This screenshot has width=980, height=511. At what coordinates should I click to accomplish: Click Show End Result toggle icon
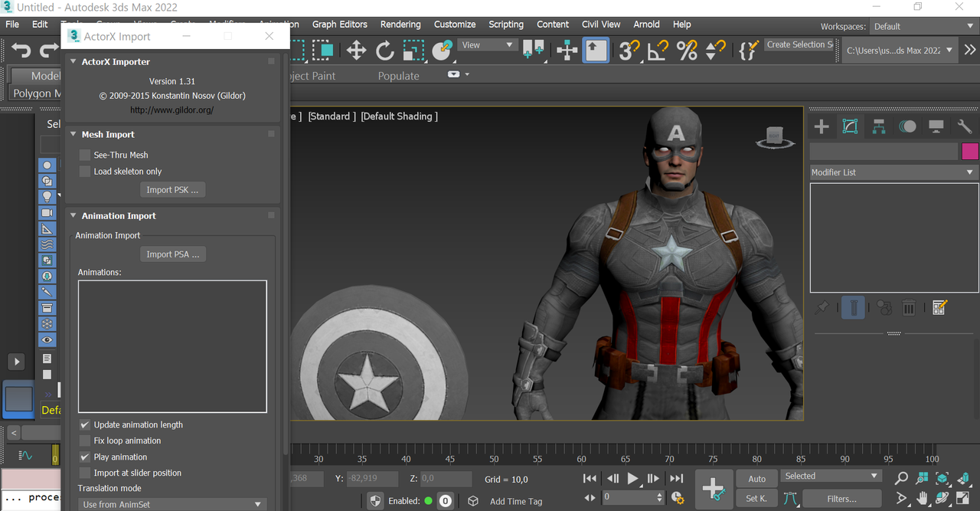853,308
